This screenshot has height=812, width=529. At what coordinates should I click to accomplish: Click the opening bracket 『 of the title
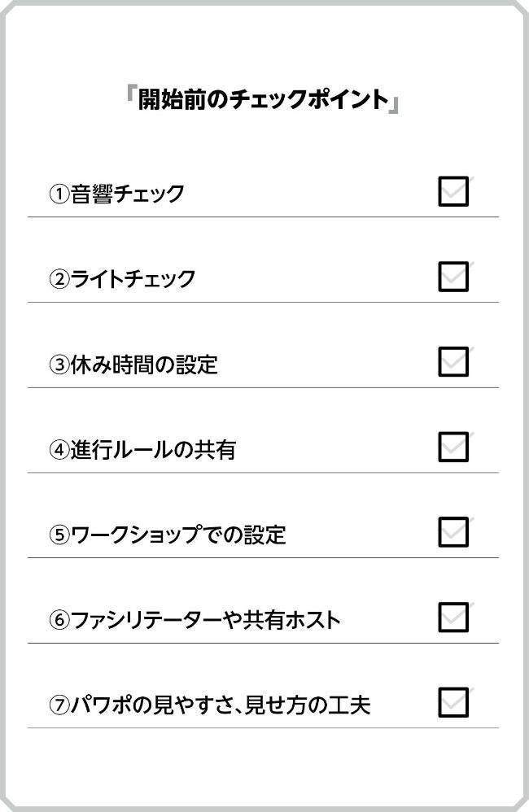coord(131,94)
